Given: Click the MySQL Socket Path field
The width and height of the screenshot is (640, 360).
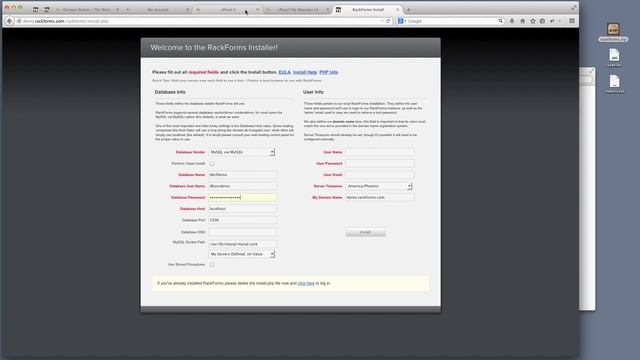Looking at the screenshot, I should (242, 244).
